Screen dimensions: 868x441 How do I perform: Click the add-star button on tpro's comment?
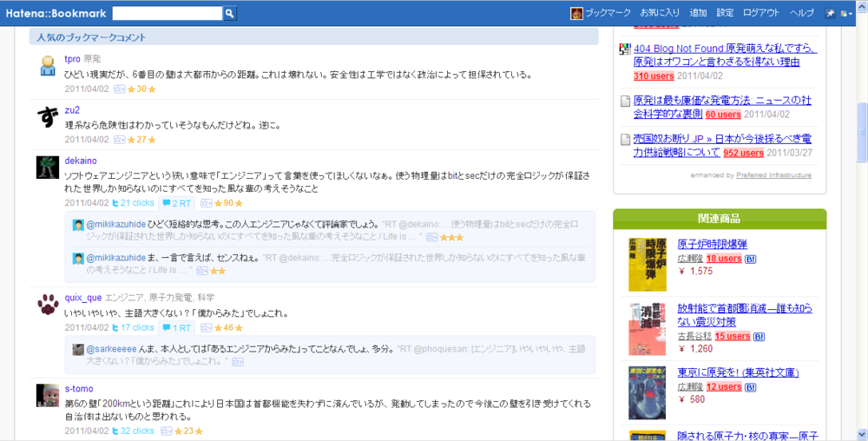pos(120,89)
